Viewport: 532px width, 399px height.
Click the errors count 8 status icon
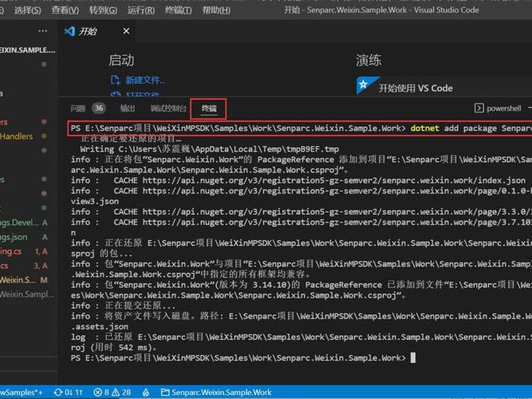101,392
